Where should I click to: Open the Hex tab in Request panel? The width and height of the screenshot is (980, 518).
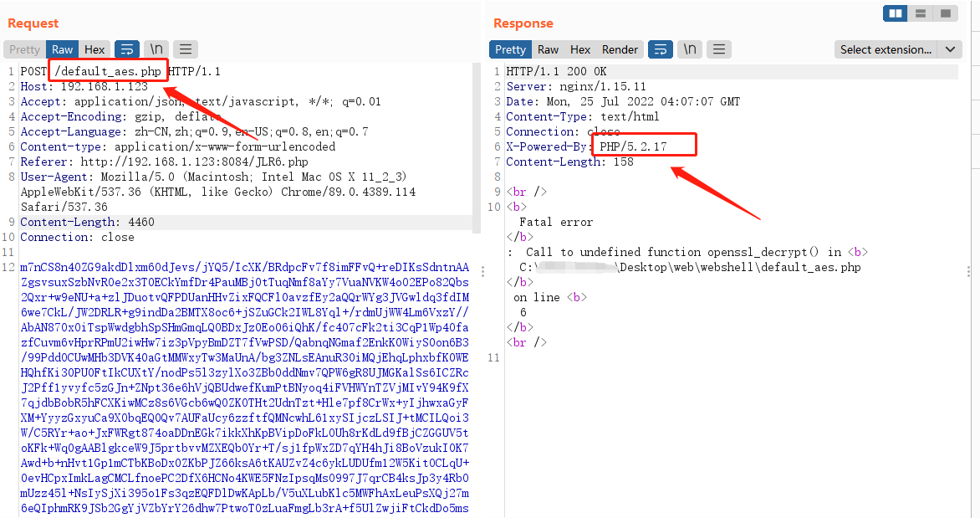(x=94, y=49)
